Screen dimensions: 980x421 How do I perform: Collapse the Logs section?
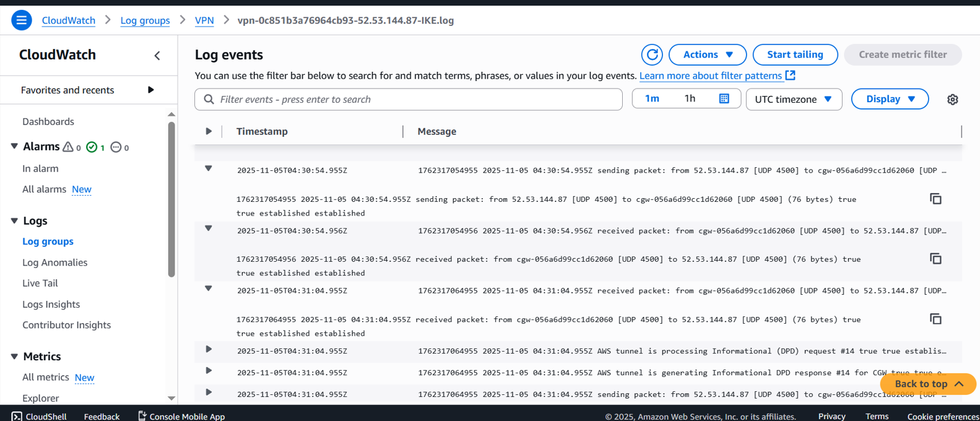(14, 221)
